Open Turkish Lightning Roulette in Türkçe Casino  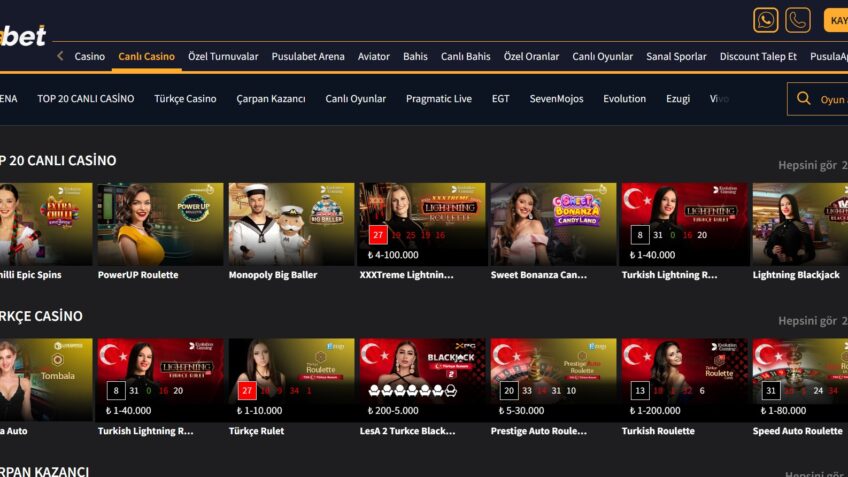pos(160,380)
